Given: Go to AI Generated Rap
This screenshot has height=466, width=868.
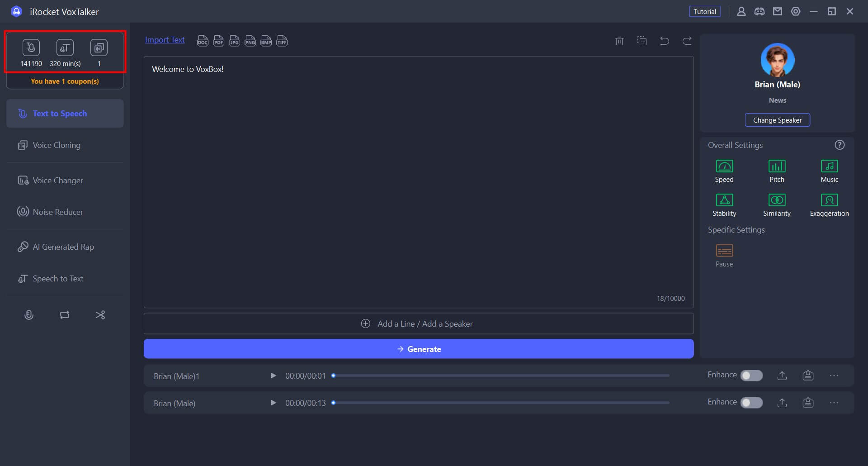Looking at the screenshot, I should pos(65,247).
